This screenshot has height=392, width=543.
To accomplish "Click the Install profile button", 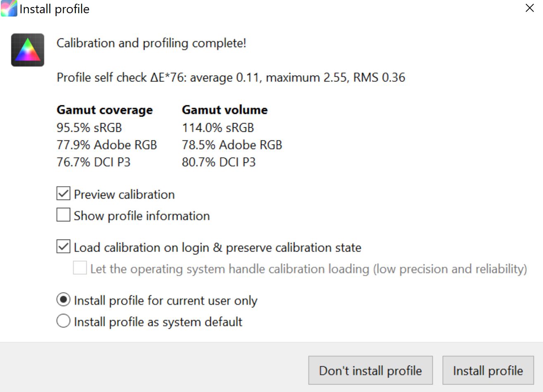I will point(488,371).
